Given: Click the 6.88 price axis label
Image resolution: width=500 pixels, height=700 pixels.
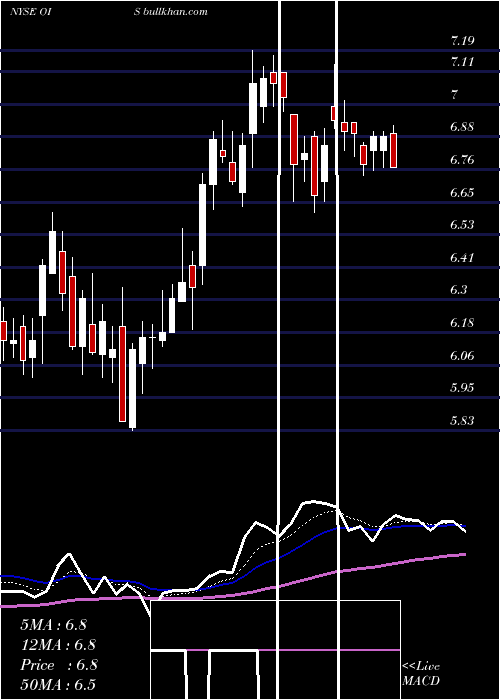Looking at the screenshot, I should pos(462,127).
